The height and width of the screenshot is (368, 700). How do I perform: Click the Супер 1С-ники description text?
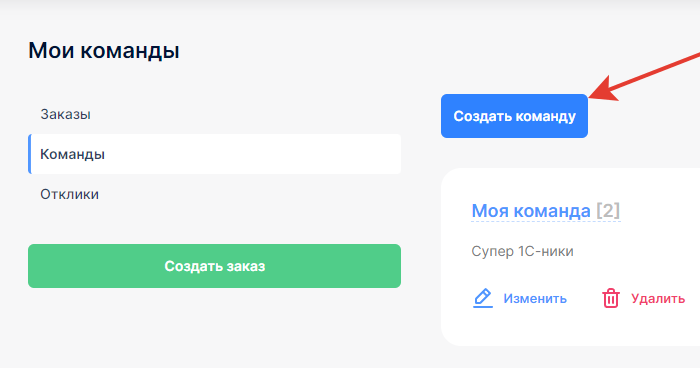tap(522, 251)
